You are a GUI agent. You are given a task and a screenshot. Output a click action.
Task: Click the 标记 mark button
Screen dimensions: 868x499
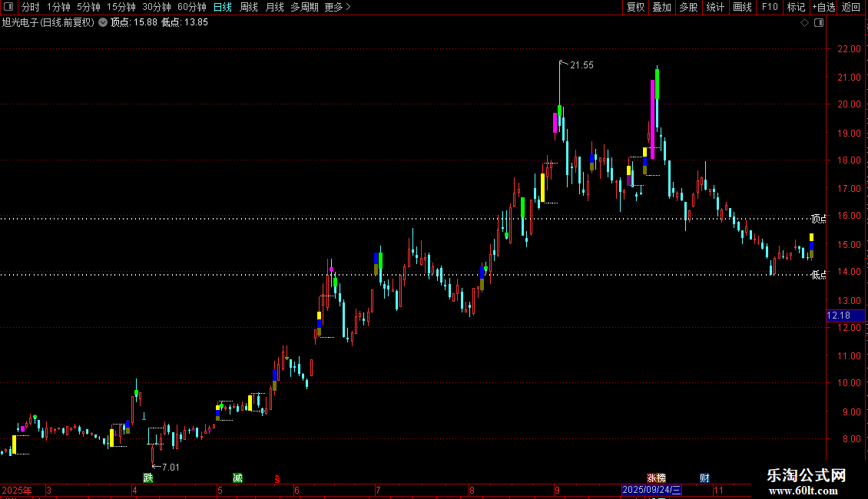point(796,7)
